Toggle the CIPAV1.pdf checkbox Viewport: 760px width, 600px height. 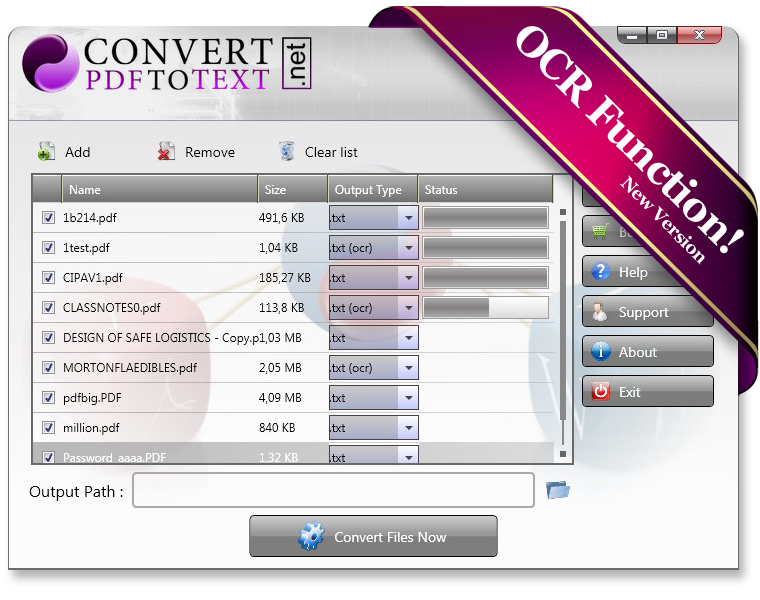[48, 277]
